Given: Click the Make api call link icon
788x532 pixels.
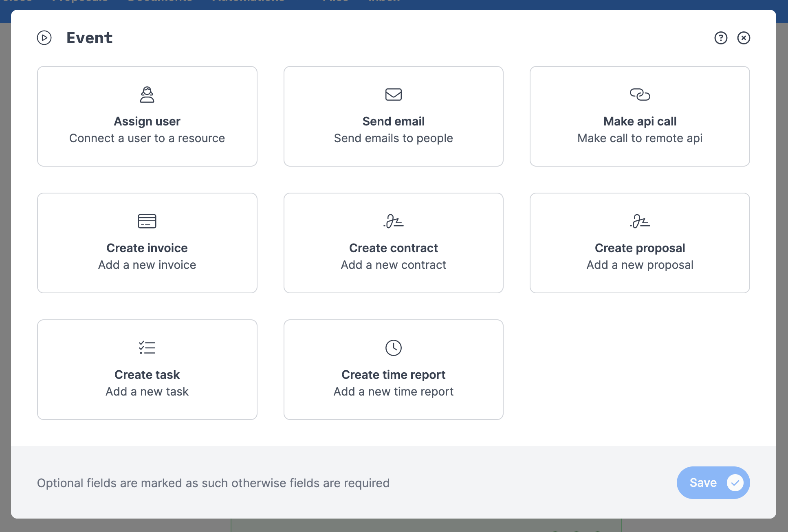Looking at the screenshot, I should pyautogui.click(x=640, y=95).
